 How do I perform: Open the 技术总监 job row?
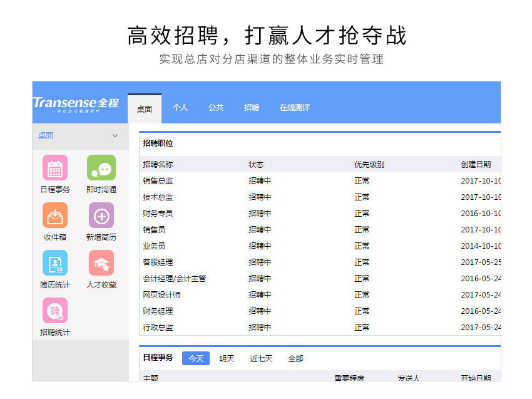coord(320,197)
